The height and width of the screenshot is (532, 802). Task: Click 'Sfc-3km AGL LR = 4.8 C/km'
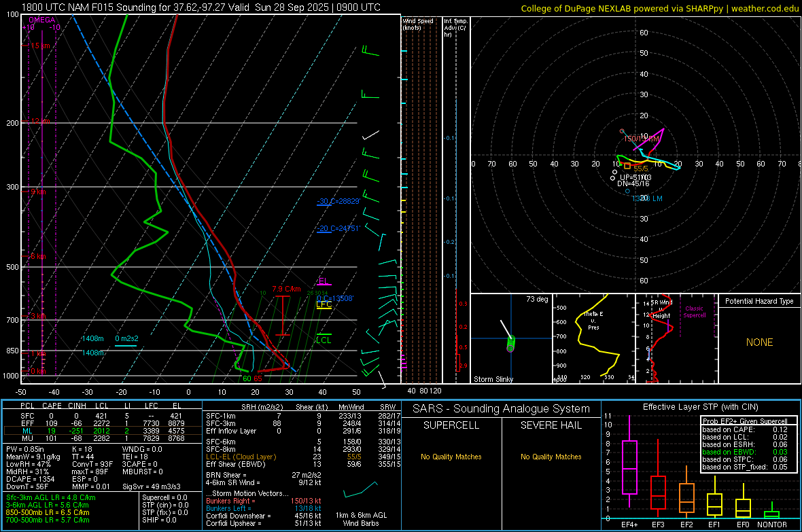(51, 497)
